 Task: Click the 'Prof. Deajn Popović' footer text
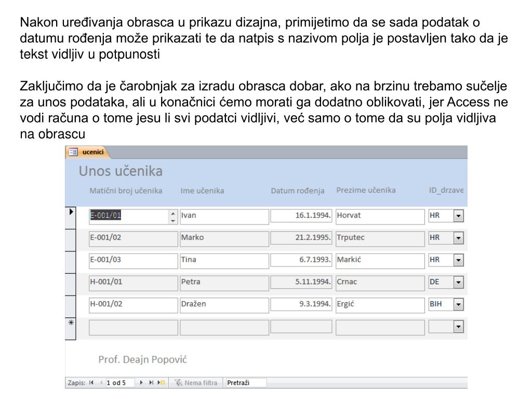(142, 360)
